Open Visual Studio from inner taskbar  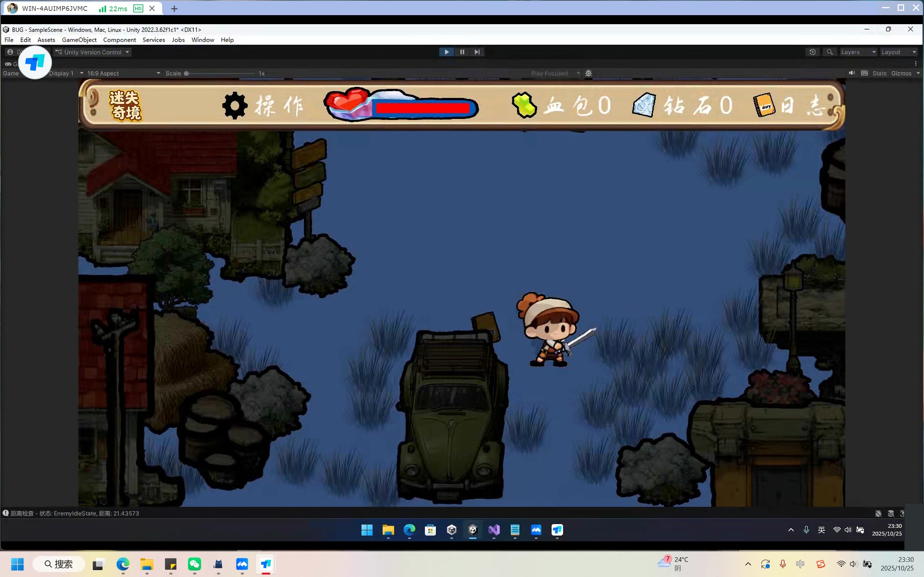click(x=494, y=530)
